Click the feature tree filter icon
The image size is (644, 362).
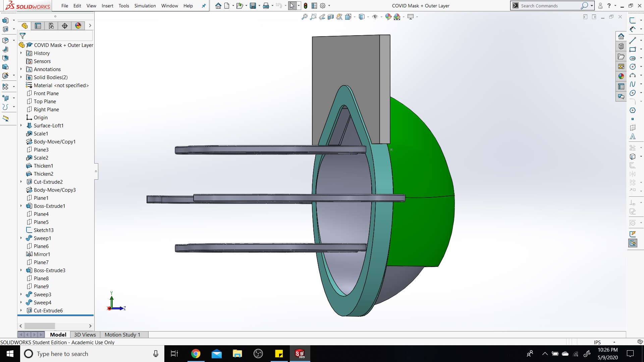pos(23,36)
